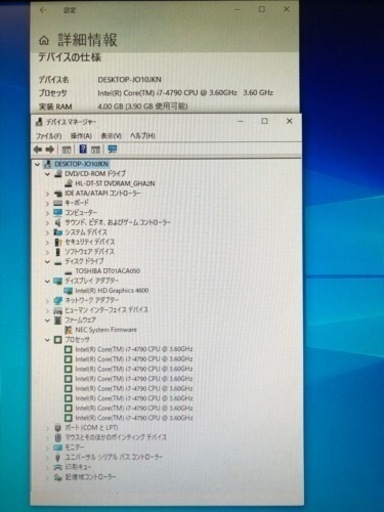The width and height of the screenshot is (384, 512).
Task: Expand the ヒューマン インターフェイス デバイス category
Action: [x=47, y=311]
